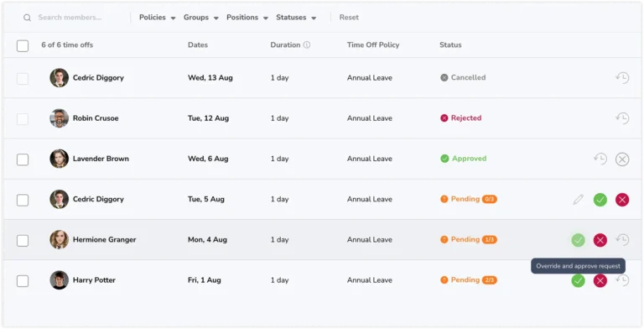The image size is (644, 329).
Task: Click Hermione Granger's member name
Action: [x=104, y=240]
